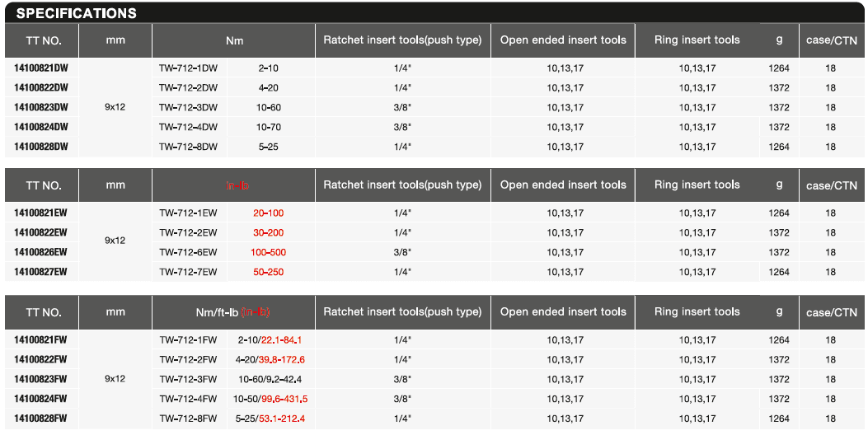Click case/CTN header in first table
This screenshot has height=435, width=868.
832,40
